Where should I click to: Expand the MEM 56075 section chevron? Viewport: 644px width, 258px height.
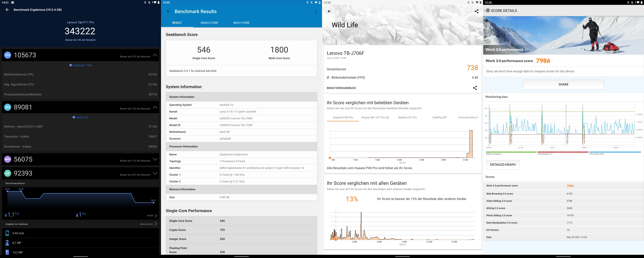(155, 159)
